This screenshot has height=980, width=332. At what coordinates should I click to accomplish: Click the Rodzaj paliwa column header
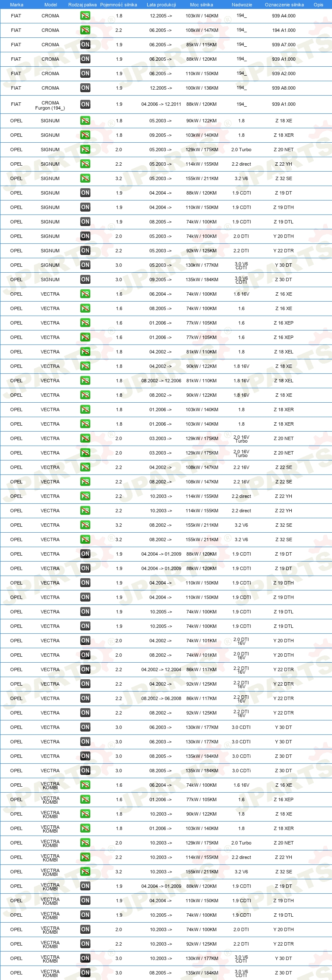click(x=82, y=5)
